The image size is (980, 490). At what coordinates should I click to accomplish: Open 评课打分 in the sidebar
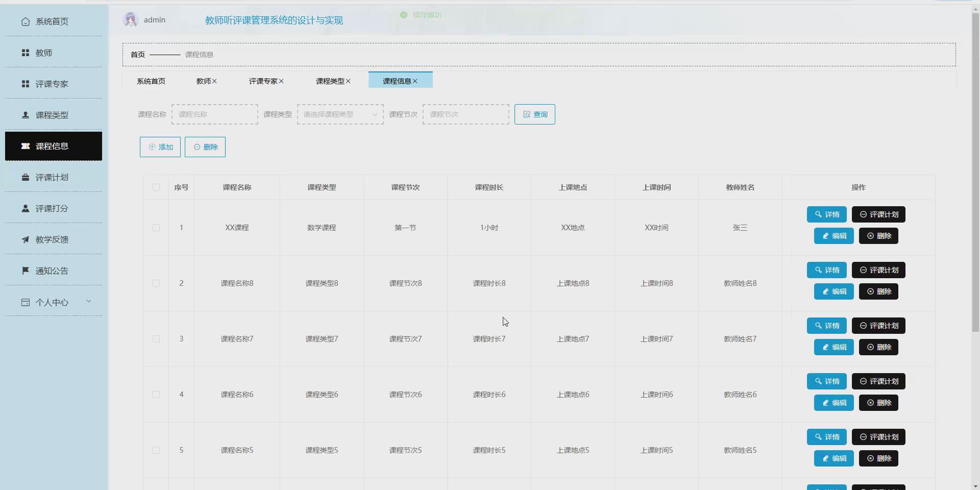tap(54, 208)
